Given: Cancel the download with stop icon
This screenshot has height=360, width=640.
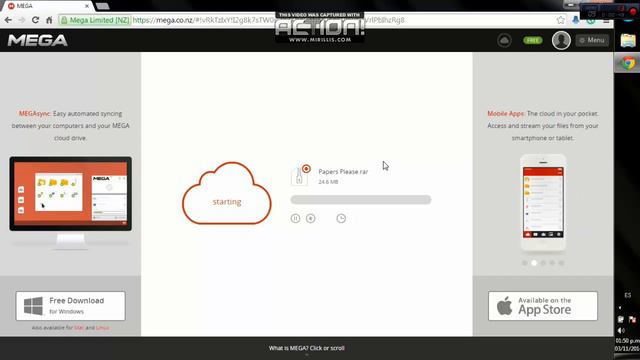Looking at the screenshot, I should (x=311, y=218).
